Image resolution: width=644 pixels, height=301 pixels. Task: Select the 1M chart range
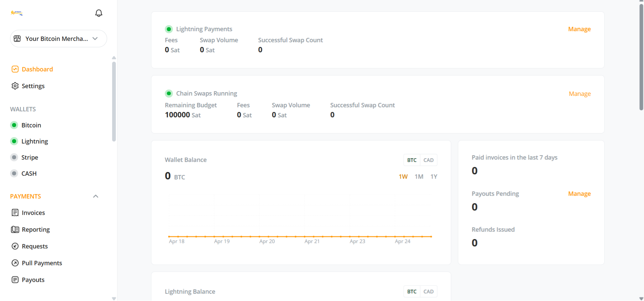(x=419, y=177)
